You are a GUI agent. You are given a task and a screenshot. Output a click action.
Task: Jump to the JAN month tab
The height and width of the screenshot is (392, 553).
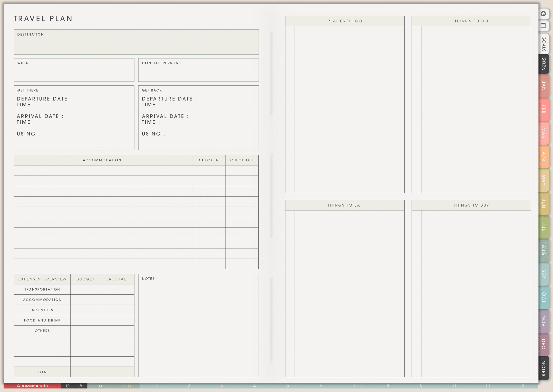[x=544, y=86]
